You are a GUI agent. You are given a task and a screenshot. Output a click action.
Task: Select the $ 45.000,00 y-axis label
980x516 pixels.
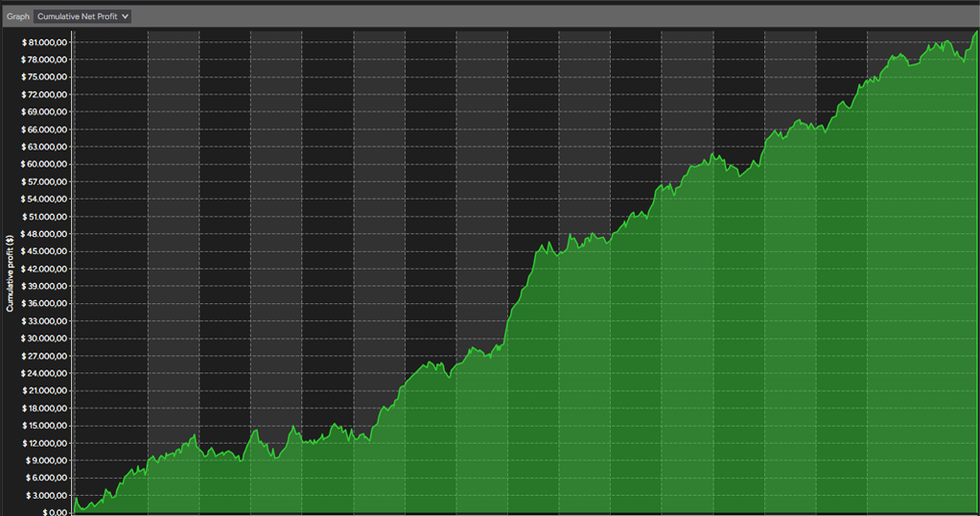coord(44,251)
